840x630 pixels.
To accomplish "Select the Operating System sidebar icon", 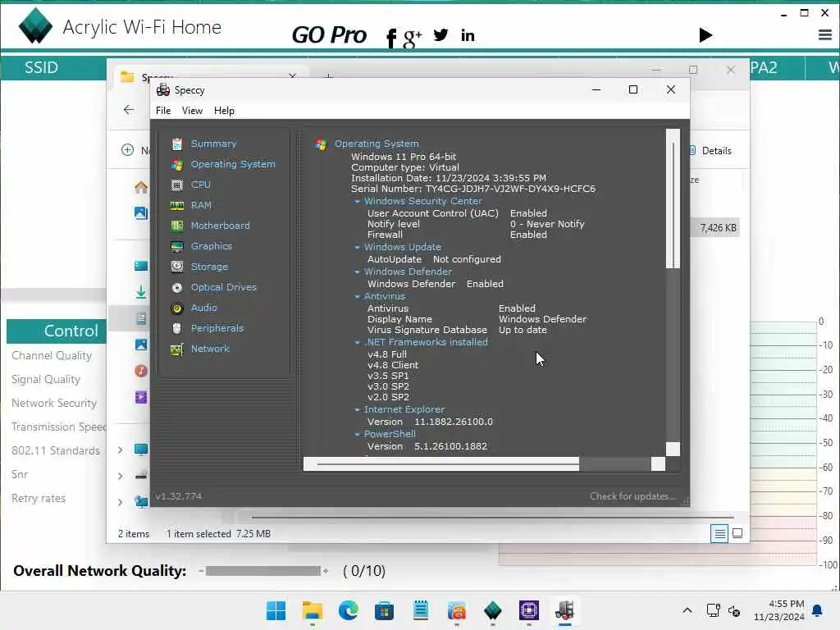I will pos(177,164).
